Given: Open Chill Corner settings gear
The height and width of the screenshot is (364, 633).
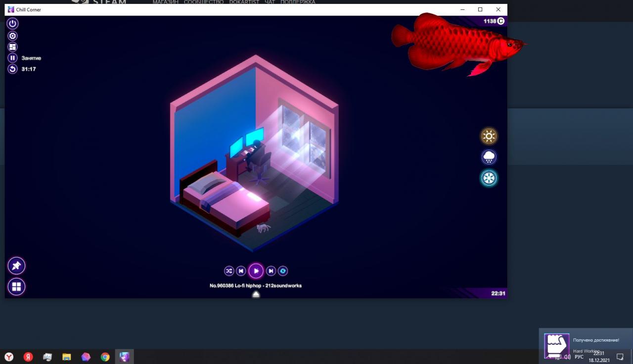Looking at the screenshot, I should [12, 36].
